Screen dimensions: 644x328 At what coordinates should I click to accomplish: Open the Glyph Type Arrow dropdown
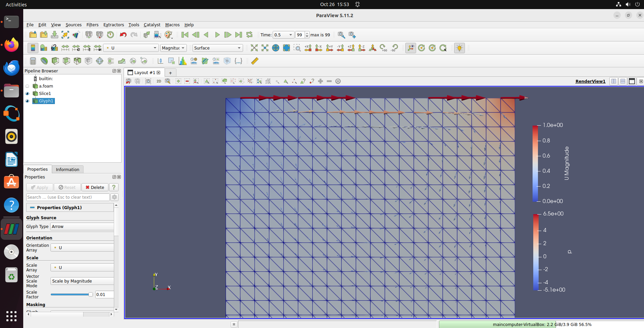click(x=82, y=226)
